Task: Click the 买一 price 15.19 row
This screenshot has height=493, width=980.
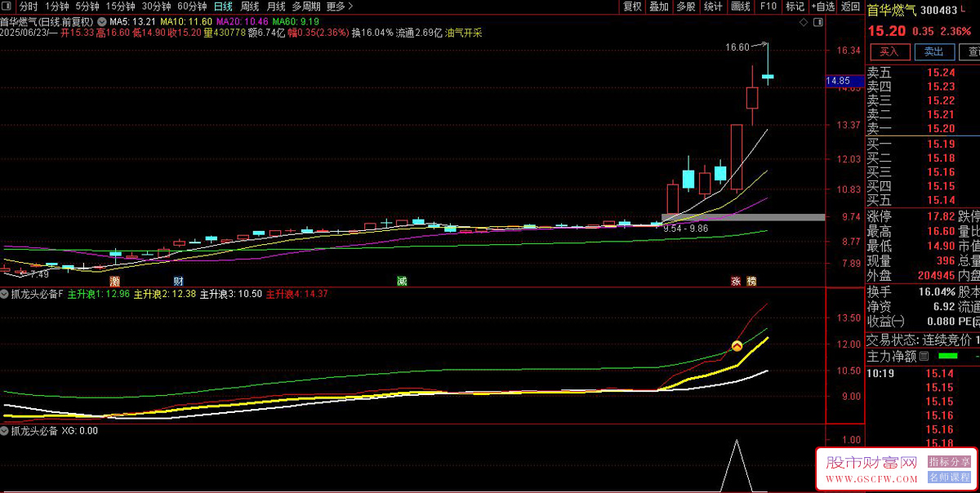Action: [923, 144]
